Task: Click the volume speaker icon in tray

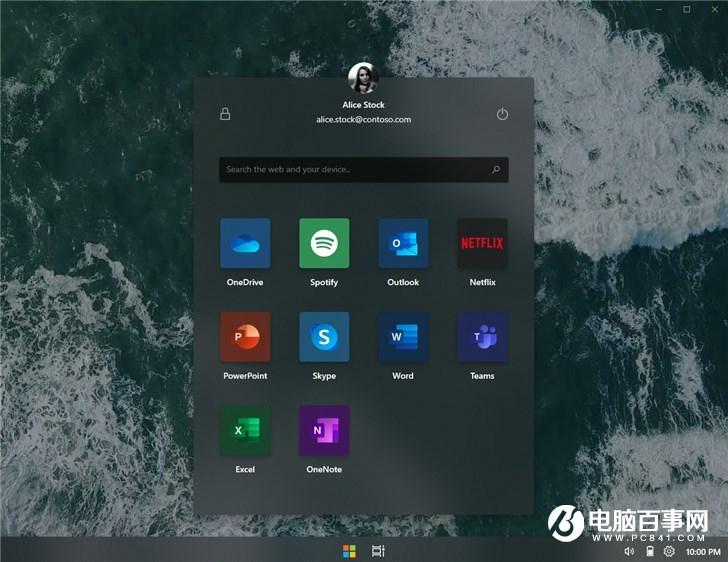Action: [x=629, y=551]
